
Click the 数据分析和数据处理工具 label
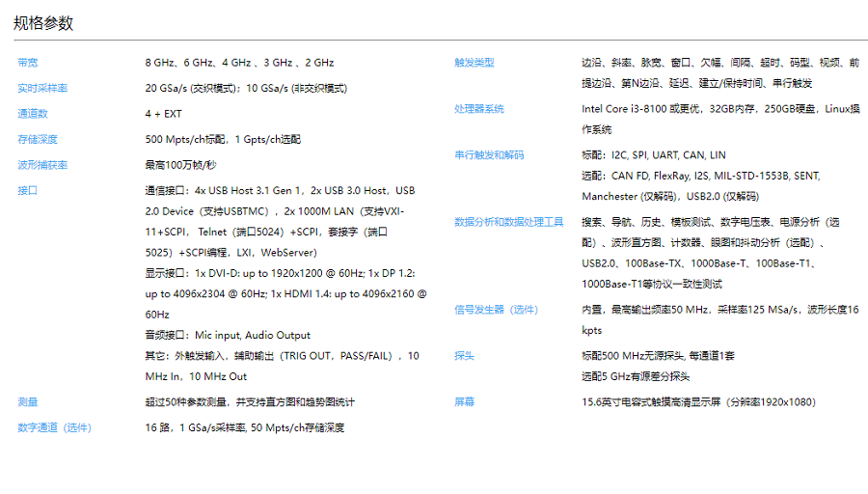click(508, 222)
